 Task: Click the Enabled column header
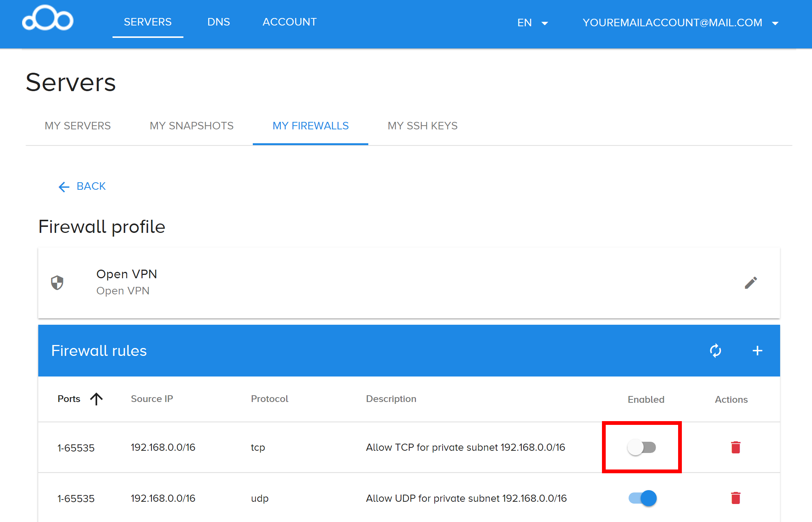[x=646, y=400]
